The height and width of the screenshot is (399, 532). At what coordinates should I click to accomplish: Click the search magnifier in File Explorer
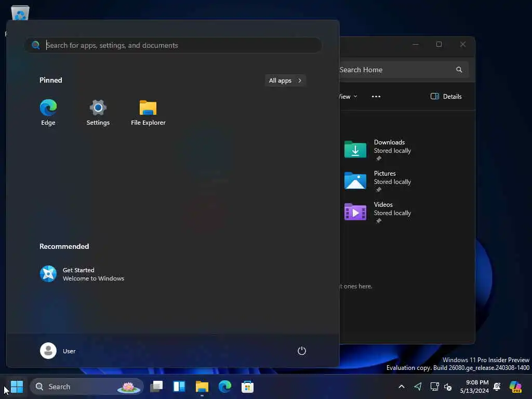pos(459,70)
